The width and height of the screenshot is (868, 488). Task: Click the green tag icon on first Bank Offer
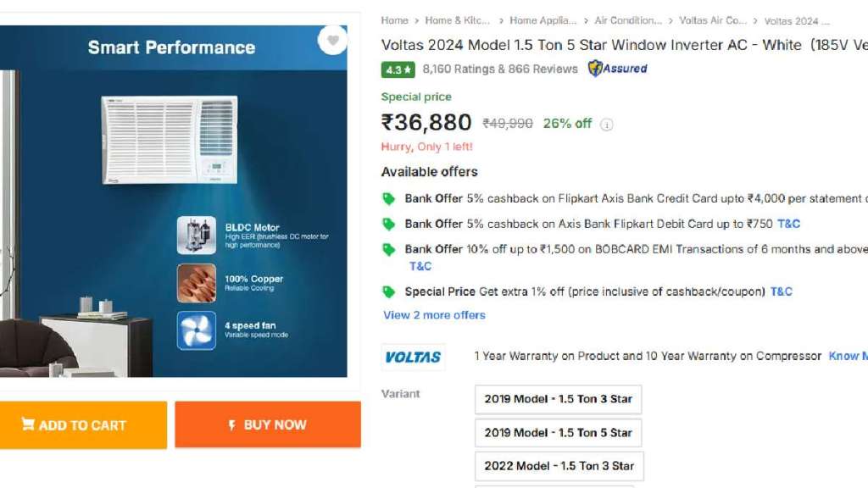click(x=389, y=198)
